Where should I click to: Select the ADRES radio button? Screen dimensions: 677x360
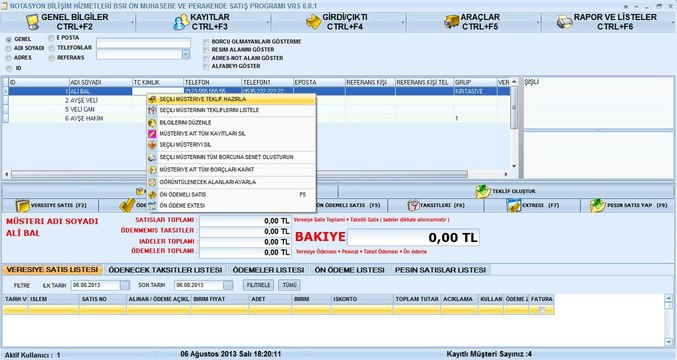[x=9, y=58]
